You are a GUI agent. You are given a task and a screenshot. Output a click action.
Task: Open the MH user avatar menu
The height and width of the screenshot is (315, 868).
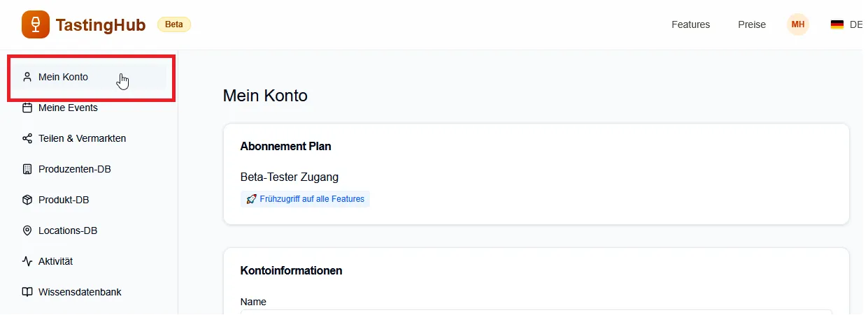tap(797, 24)
